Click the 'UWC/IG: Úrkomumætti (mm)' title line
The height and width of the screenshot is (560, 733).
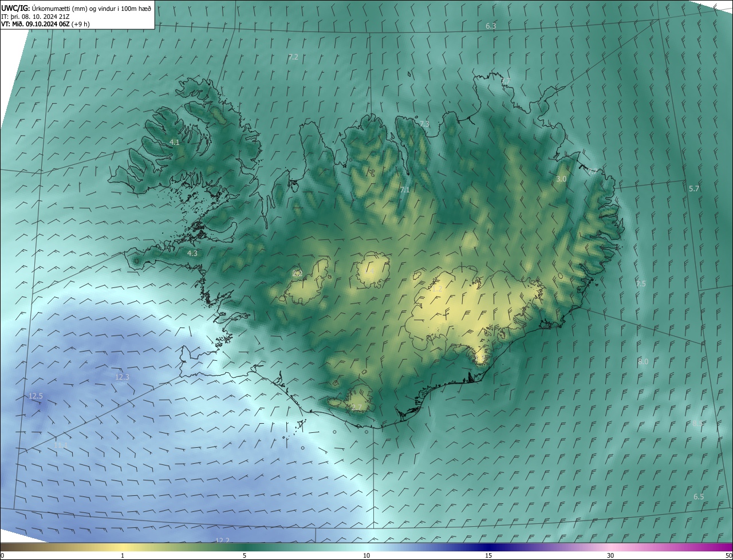76,8
